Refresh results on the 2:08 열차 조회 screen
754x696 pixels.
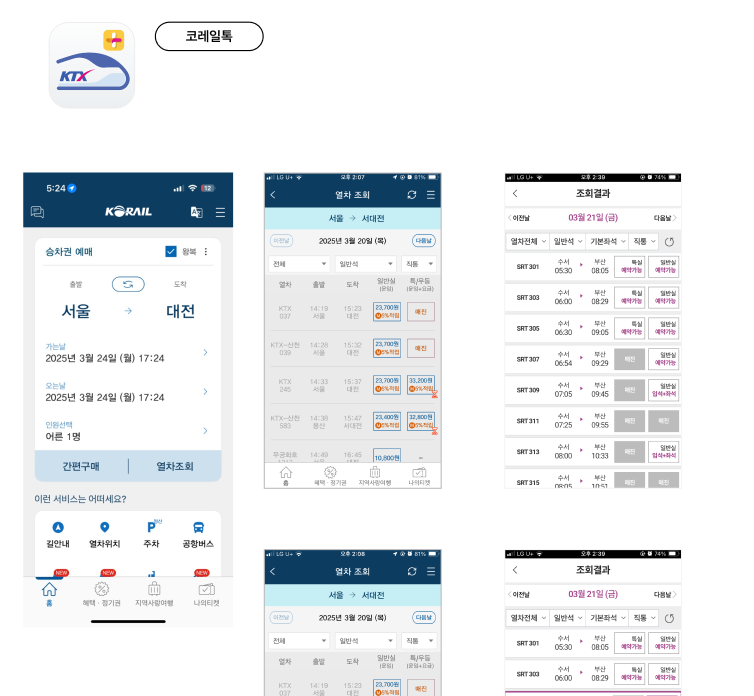pyautogui.click(x=412, y=571)
